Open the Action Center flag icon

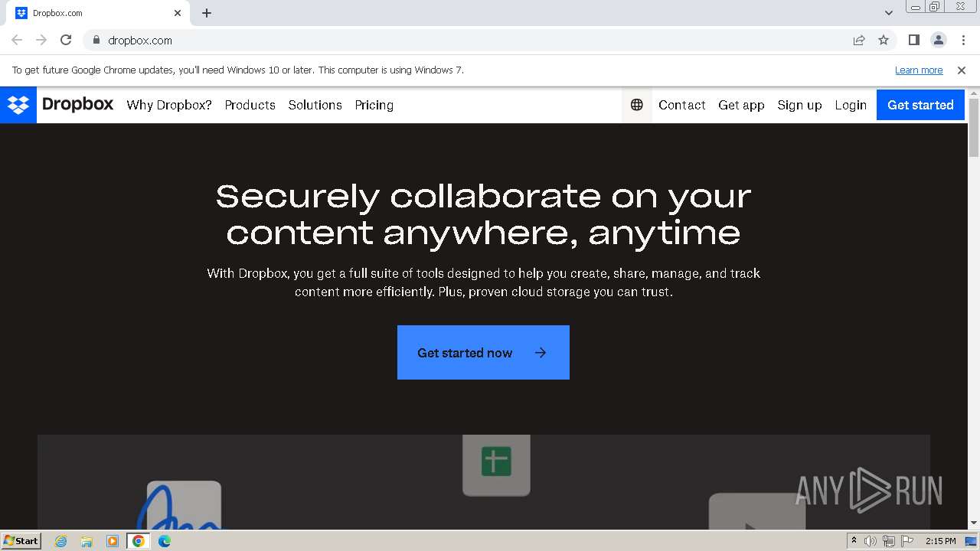tap(907, 541)
